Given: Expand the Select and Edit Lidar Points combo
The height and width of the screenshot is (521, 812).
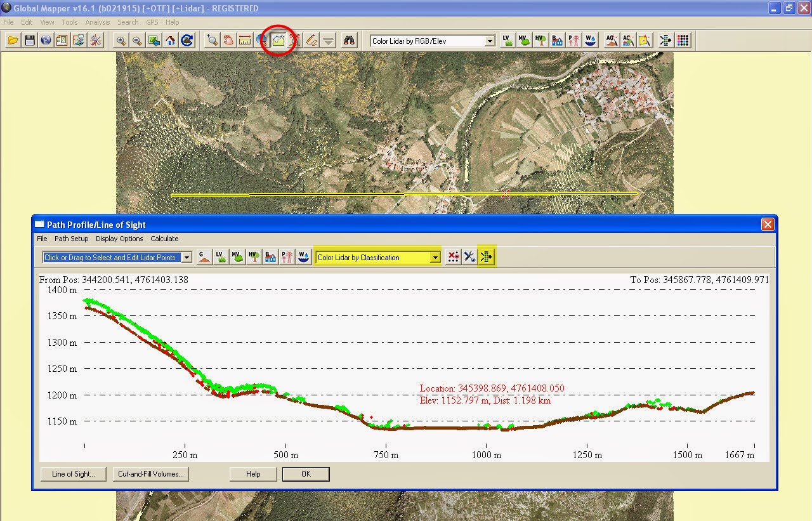Looking at the screenshot, I should coord(187,257).
